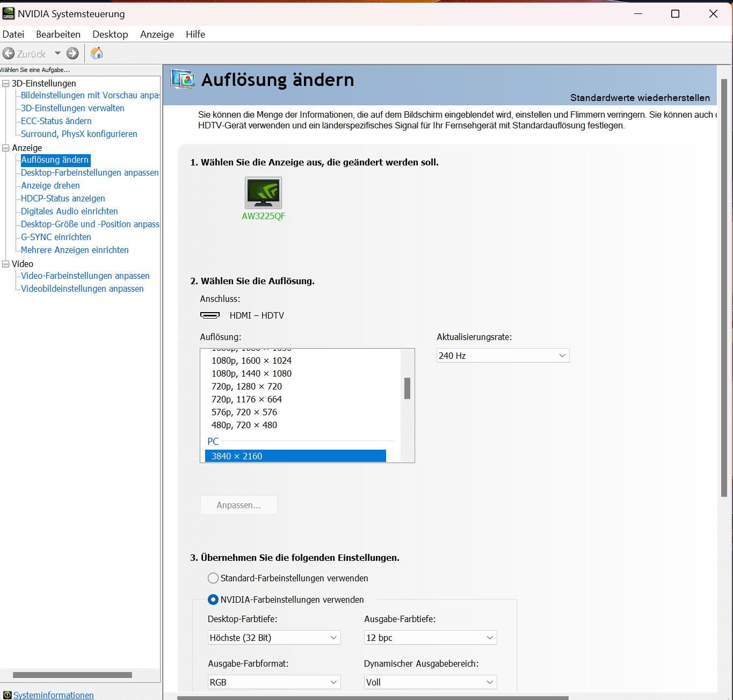
Task: Open the Systeminformationen link
Action: click(x=53, y=695)
